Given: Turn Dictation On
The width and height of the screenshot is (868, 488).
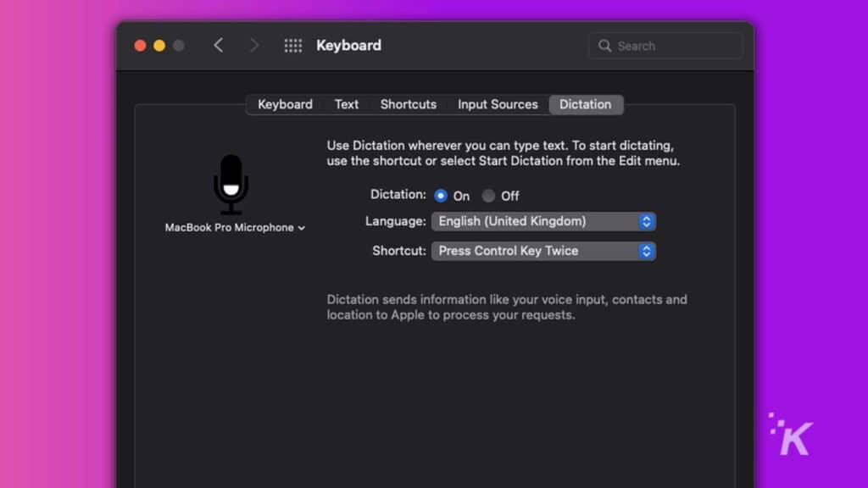Looking at the screenshot, I should pyautogui.click(x=441, y=196).
